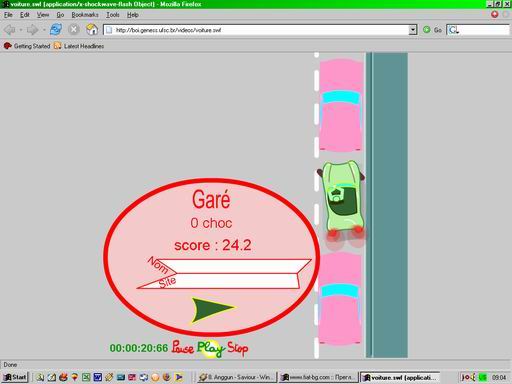The height and width of the screenshot is (384, 512).
Task: Click the Stop loading icon
Action: tap(74, 30)
